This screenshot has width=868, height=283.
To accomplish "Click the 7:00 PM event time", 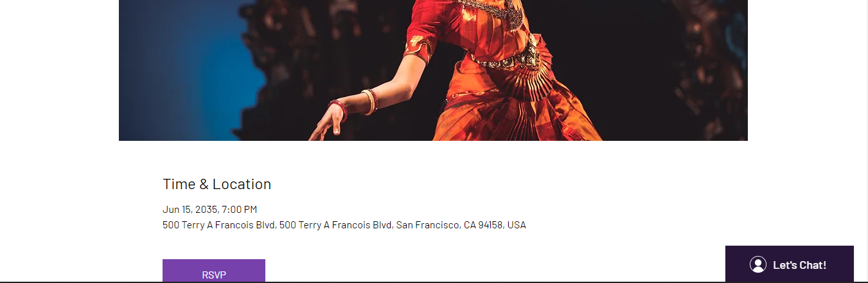I will click(239, 209).
